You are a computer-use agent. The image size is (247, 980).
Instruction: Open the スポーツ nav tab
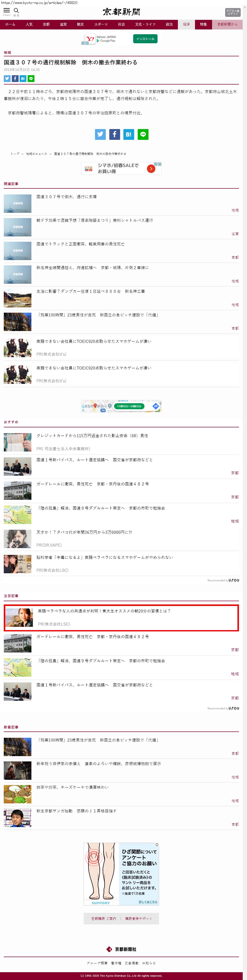pos(101,24)
